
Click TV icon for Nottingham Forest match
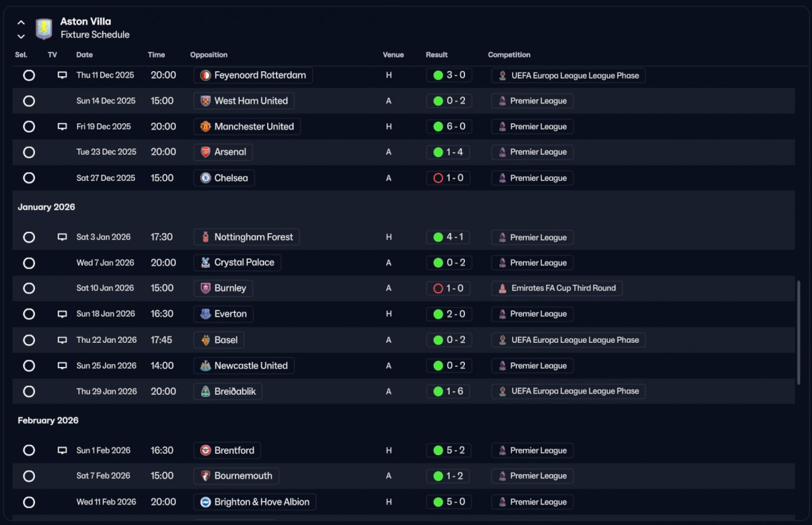click(x=62, y=237)
